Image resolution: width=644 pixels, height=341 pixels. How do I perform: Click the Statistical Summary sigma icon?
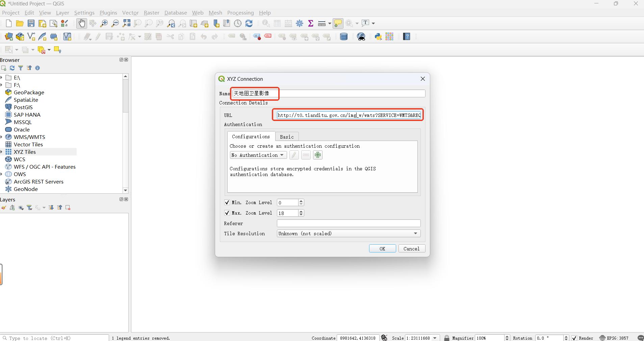click(311, 23)
